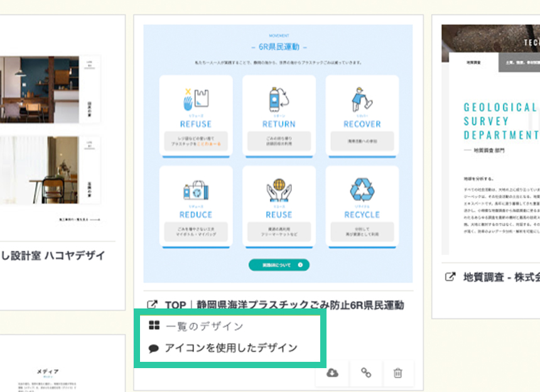The height and width of the screenshot is (392, 540).
Task: Click the speech bubble comment icon
Action: click(x=154, y=348)
